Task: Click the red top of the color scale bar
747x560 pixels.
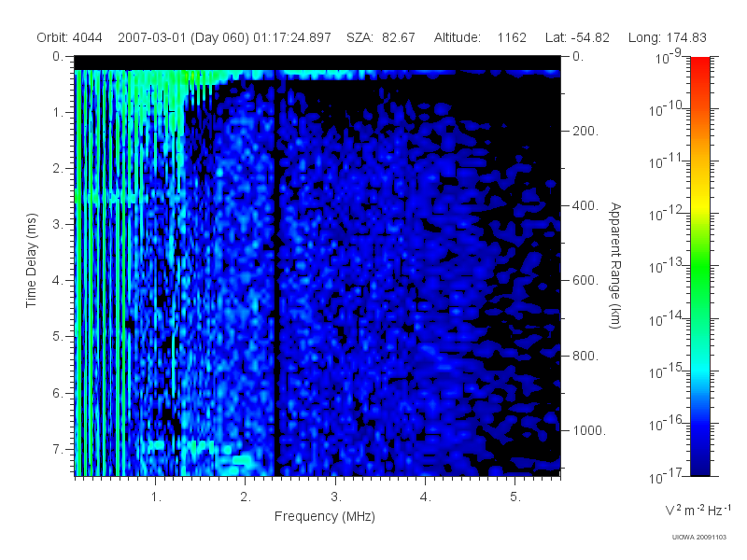Action: [x=700, y=66]
